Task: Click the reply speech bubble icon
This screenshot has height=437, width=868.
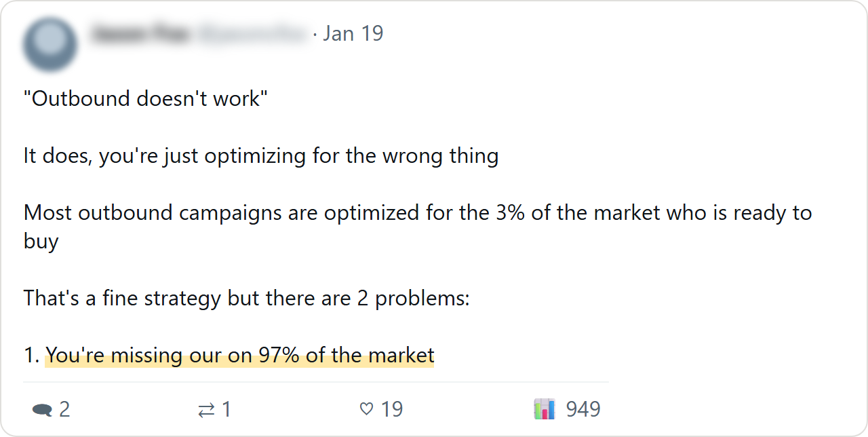Action: [42, 409]
